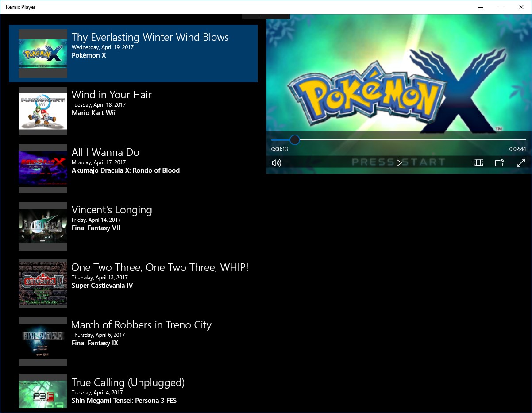Image resolution: width=532 pixels, height=413 pixels.
Task: Click the date Thursday, April 13, 2017
Action: (x=100, y=278)
